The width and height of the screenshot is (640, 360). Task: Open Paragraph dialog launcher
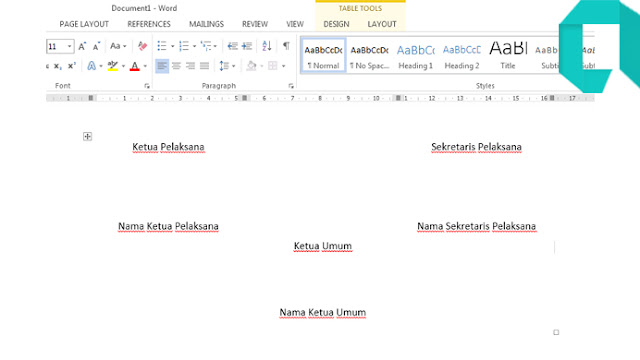pyautogui.click(x=291, y=86)
